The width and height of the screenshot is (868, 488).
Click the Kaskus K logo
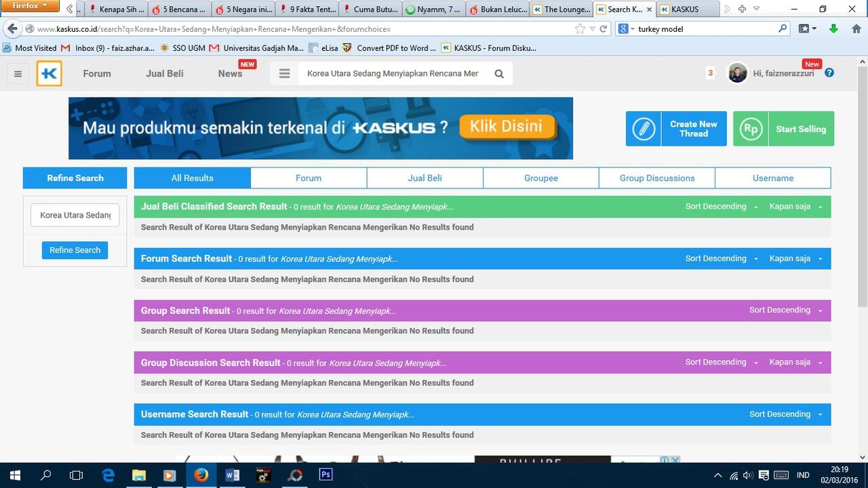pos(50,74)
